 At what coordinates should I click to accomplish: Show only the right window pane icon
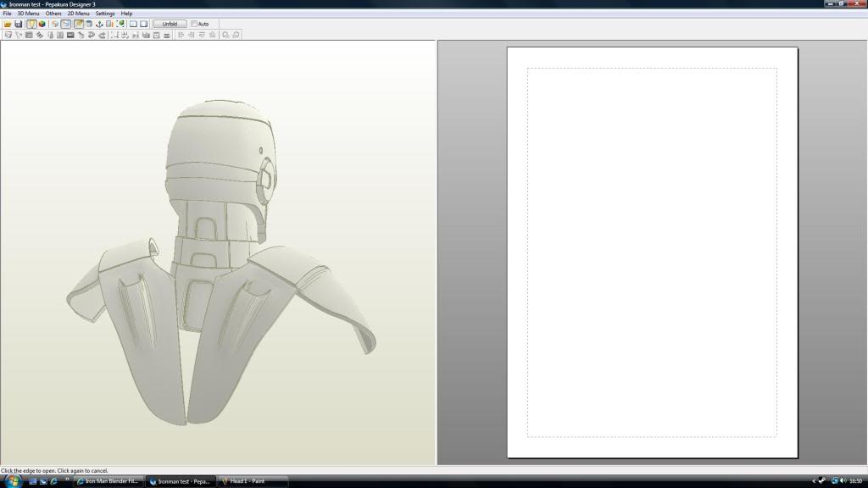click(144, 25)
